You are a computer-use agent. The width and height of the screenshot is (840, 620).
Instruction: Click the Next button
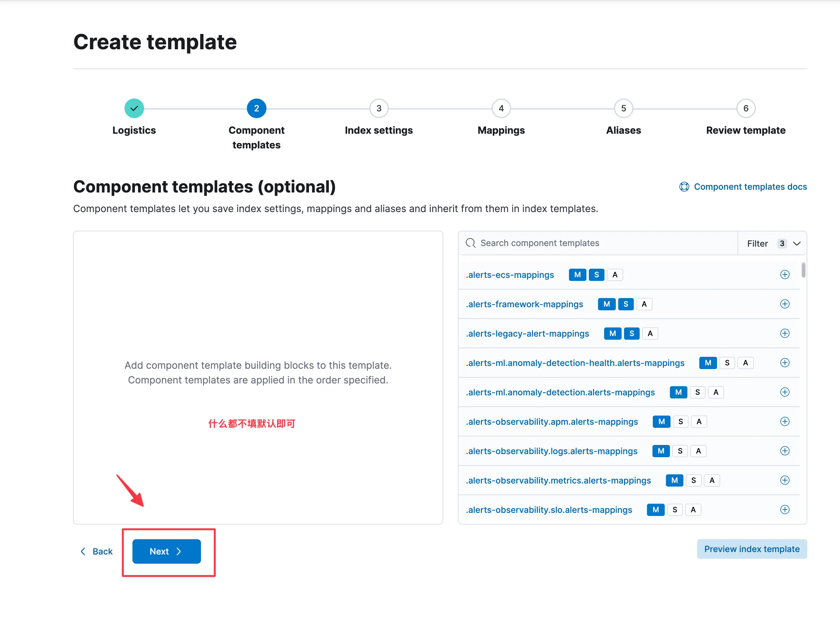click(x=166, y=551)
